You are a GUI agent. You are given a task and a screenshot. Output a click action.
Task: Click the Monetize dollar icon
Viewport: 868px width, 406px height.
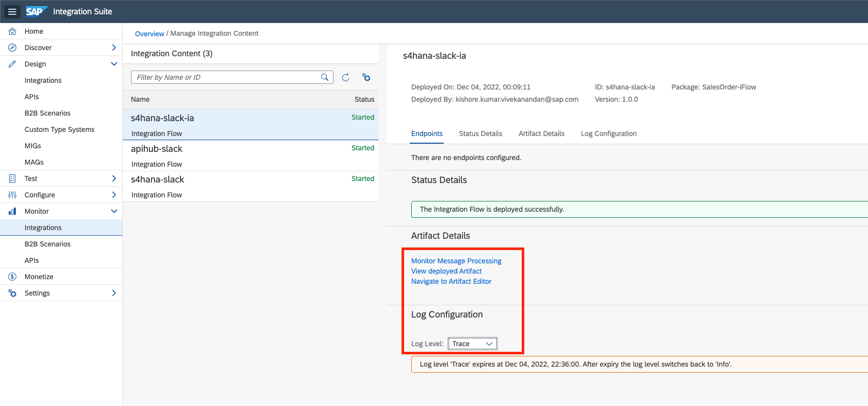[x=12, y=277]
